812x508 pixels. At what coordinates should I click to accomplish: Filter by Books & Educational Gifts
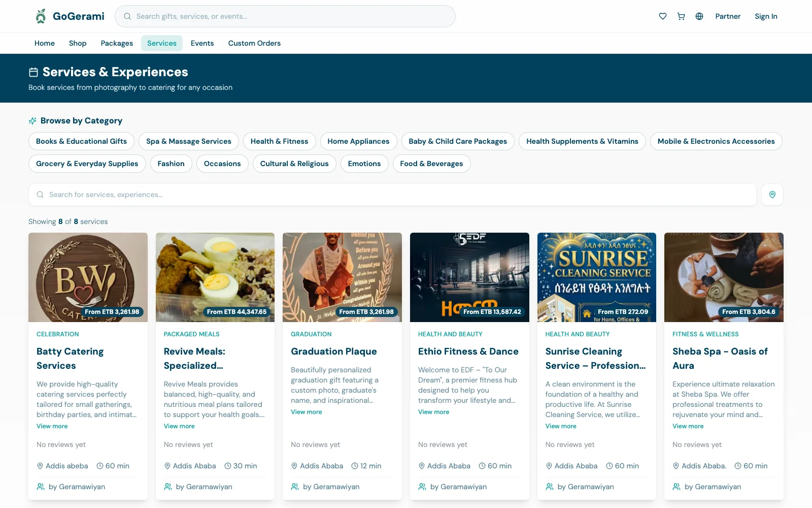81,141
